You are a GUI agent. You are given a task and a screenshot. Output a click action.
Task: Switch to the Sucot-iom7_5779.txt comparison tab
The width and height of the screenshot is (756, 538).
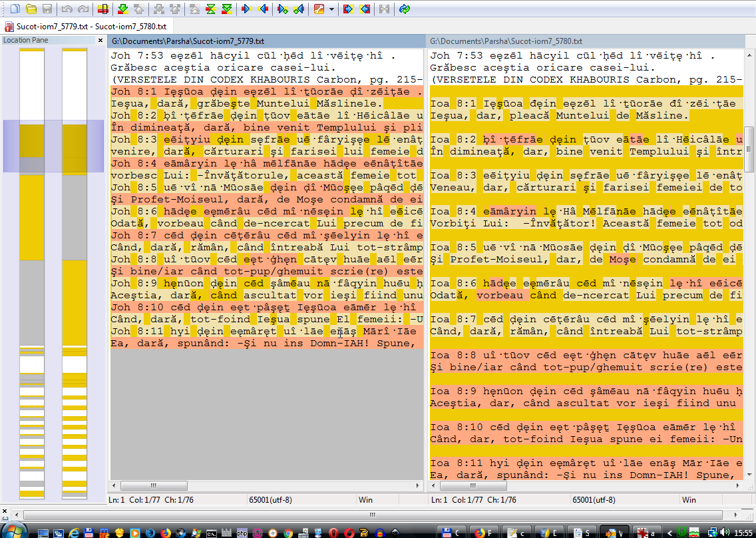pyautogui.click(x=85, y=27)
